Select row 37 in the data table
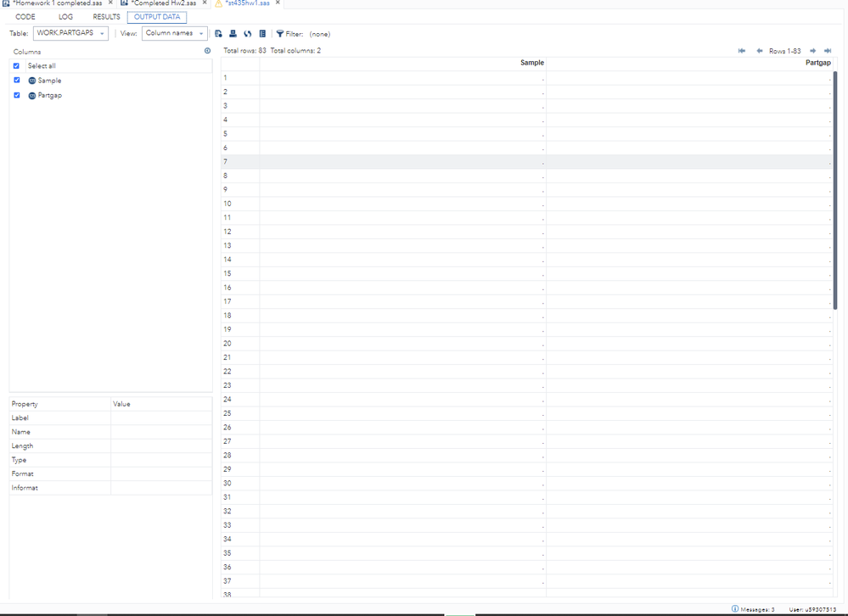 [526, 581]
